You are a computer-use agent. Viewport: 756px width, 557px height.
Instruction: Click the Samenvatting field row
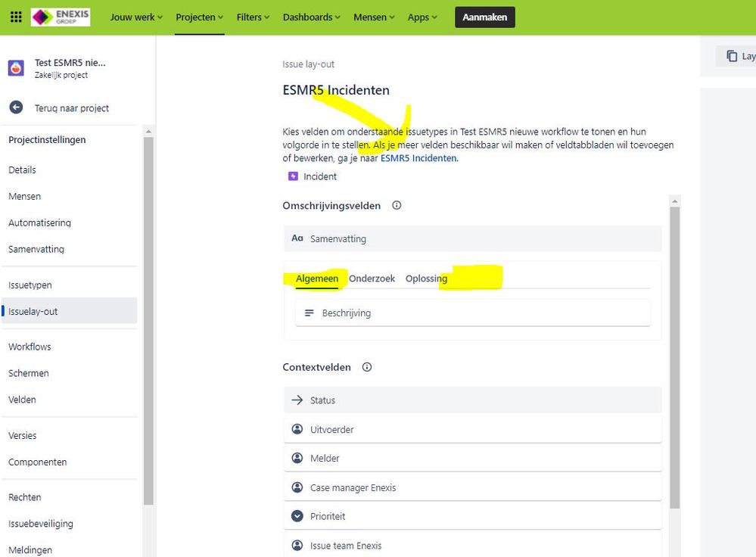click(472, 238)
